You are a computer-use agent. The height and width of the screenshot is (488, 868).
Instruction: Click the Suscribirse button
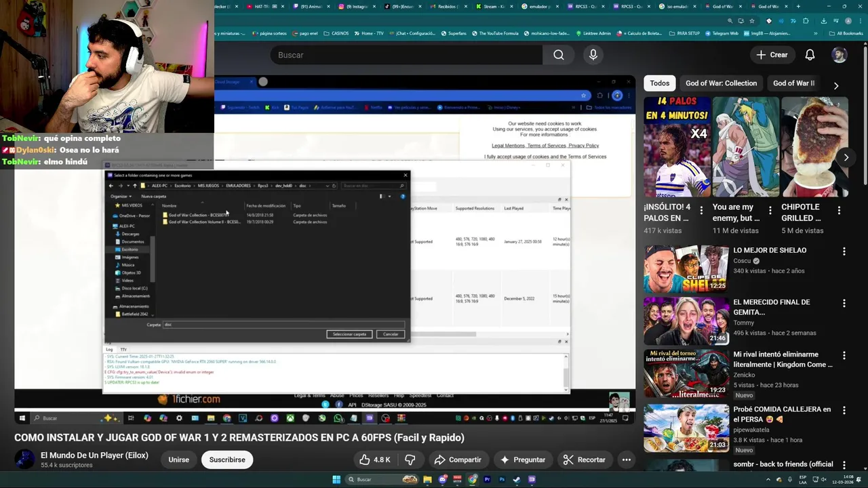coord(227,460)
